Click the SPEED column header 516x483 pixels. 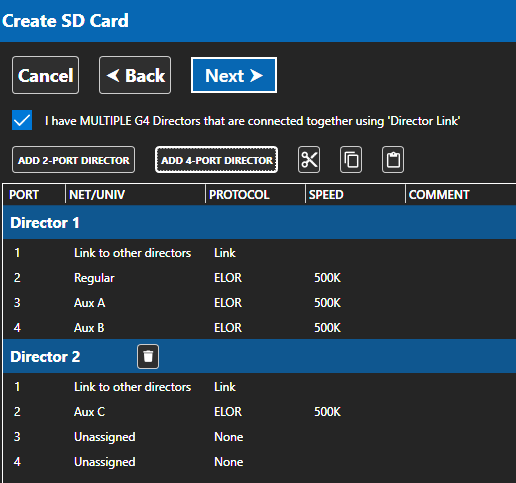pos(326,195)
